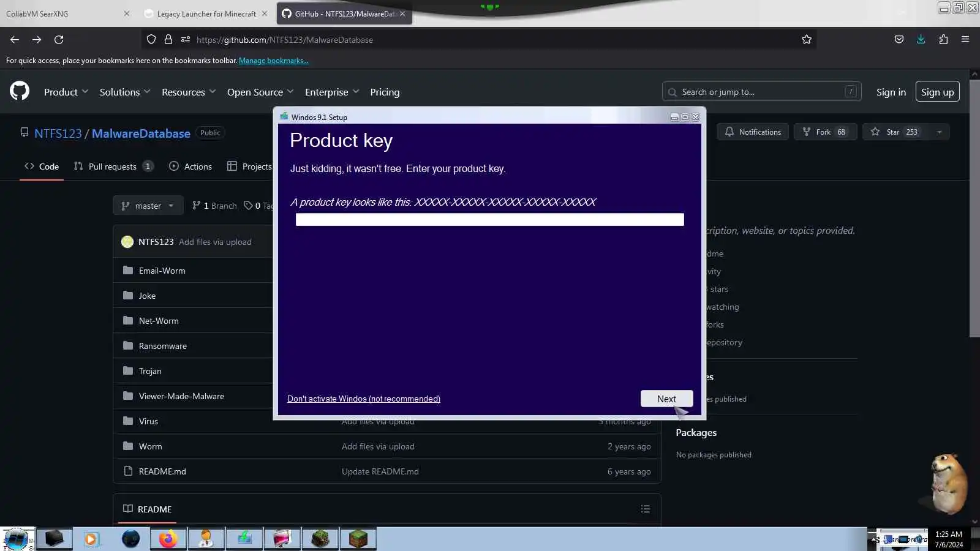The image size is (980, 551).
Task: Expand the Enterprise menu on GitHub
Action: click(x=332, y=92)
